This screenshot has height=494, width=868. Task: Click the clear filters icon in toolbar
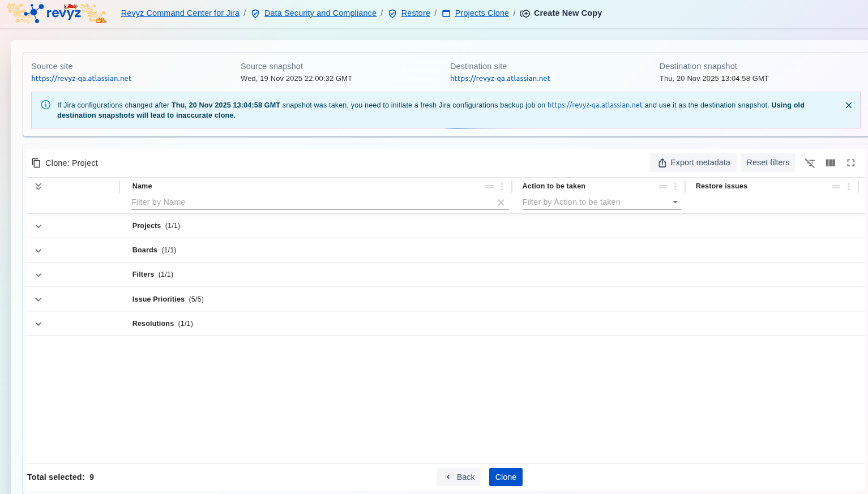pyautogui.click(x=810, y=163)
